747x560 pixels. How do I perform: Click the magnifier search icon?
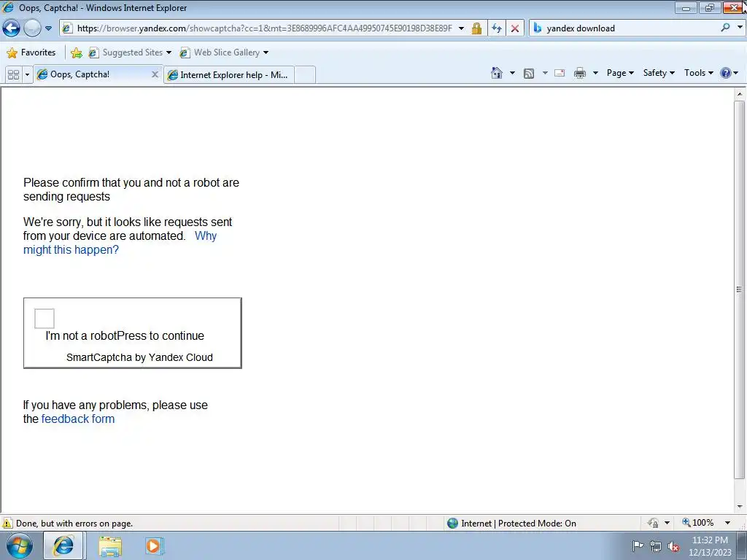click(725, 28)
